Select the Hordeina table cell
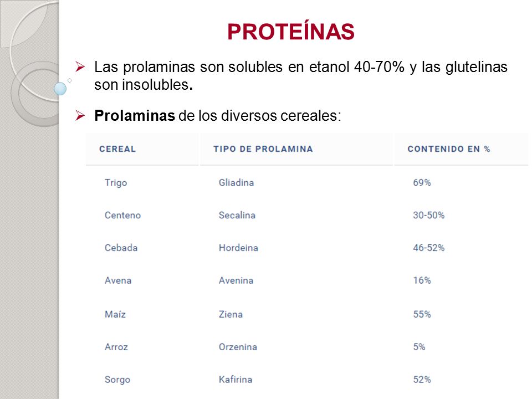The height and width of the screenshot is (399, 532). 238,248
